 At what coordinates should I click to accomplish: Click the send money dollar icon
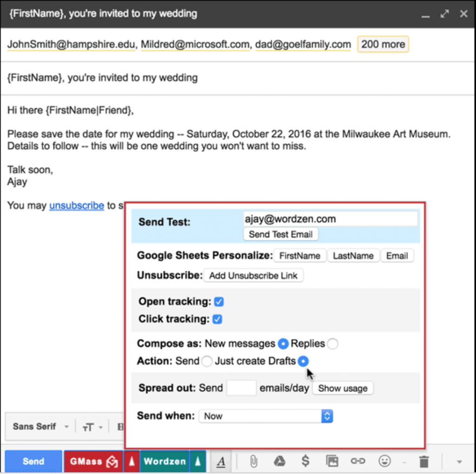point(305,461)
